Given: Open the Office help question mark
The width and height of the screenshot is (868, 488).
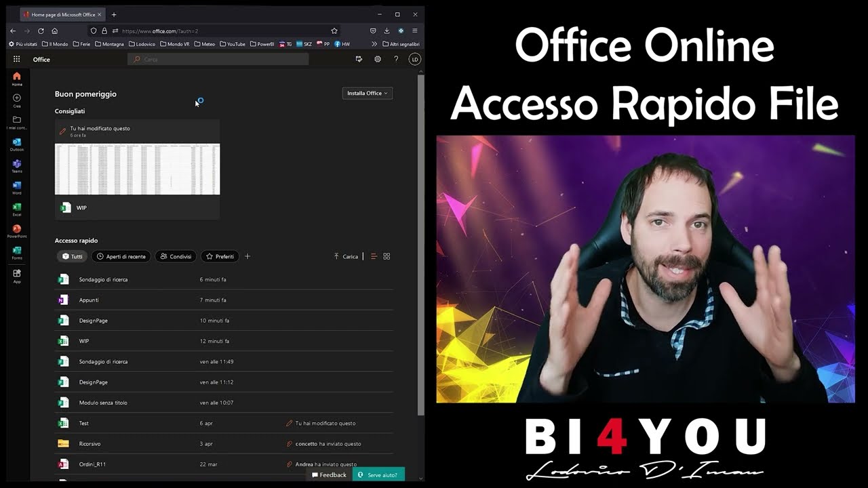Looking at the screenshot, I should (396, 60).
